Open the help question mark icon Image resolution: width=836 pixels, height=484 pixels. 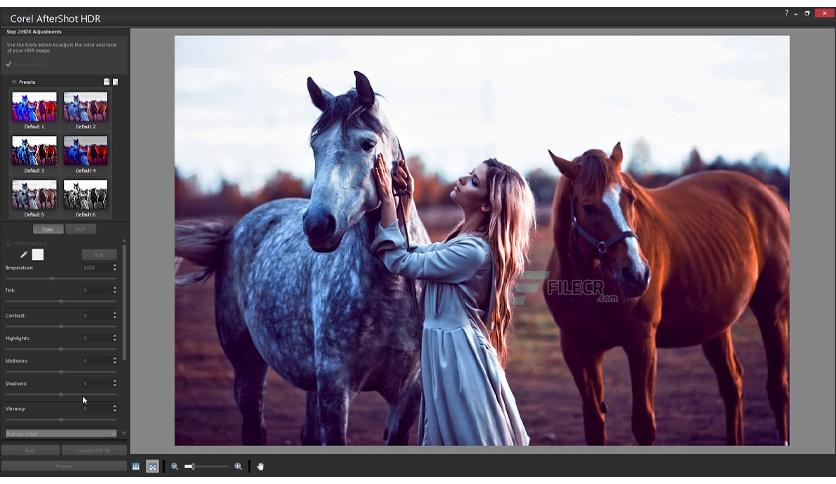(786, 13)
